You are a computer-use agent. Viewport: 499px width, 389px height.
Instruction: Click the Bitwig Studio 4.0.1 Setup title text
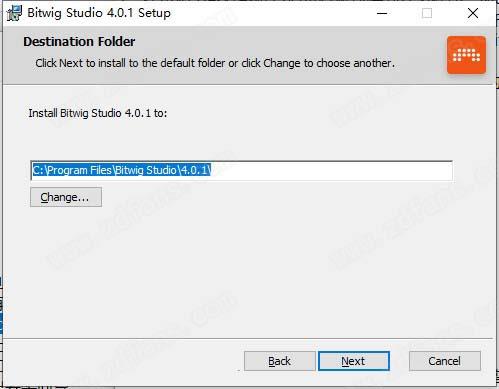coord(99,13)
